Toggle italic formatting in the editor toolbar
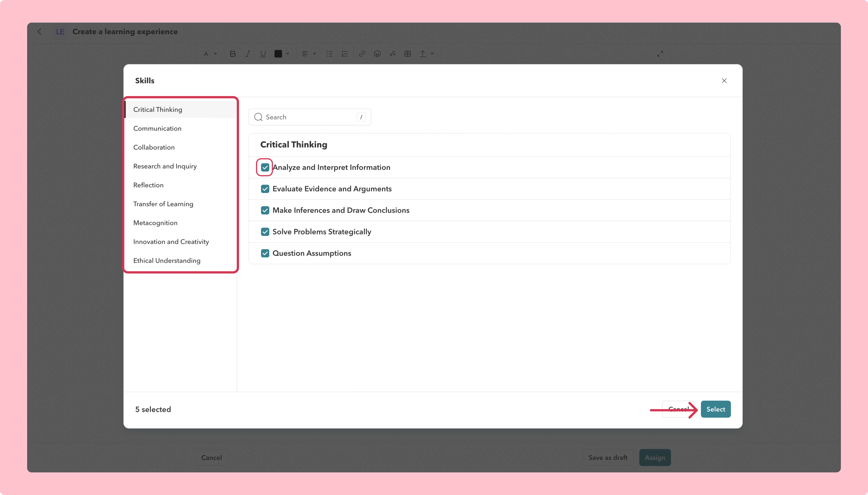 (248, 54)
